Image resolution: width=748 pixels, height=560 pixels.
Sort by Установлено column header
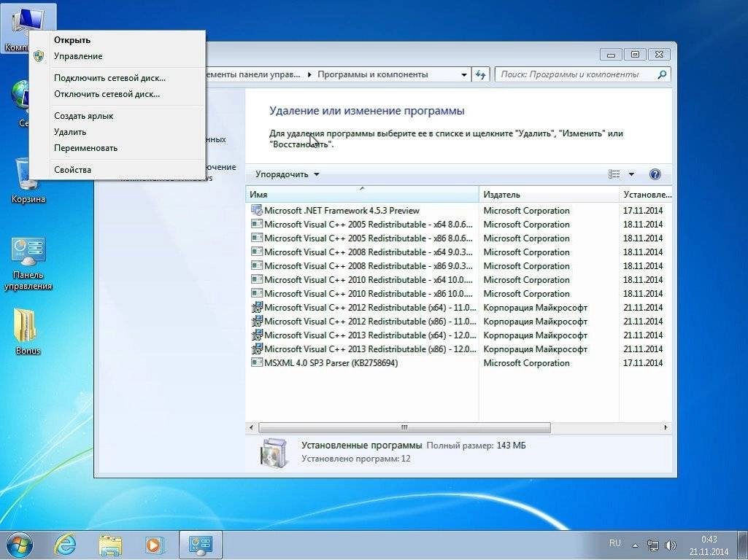645,195
